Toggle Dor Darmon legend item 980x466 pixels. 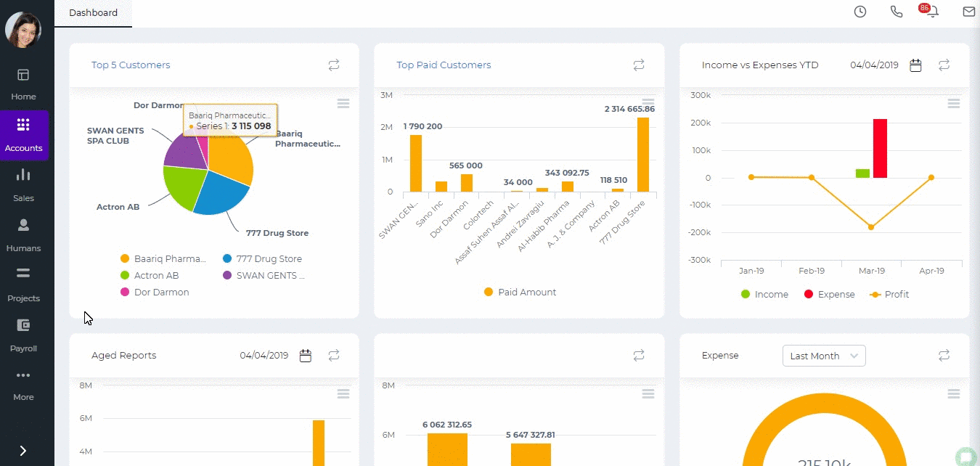click(x=155, y=293)
